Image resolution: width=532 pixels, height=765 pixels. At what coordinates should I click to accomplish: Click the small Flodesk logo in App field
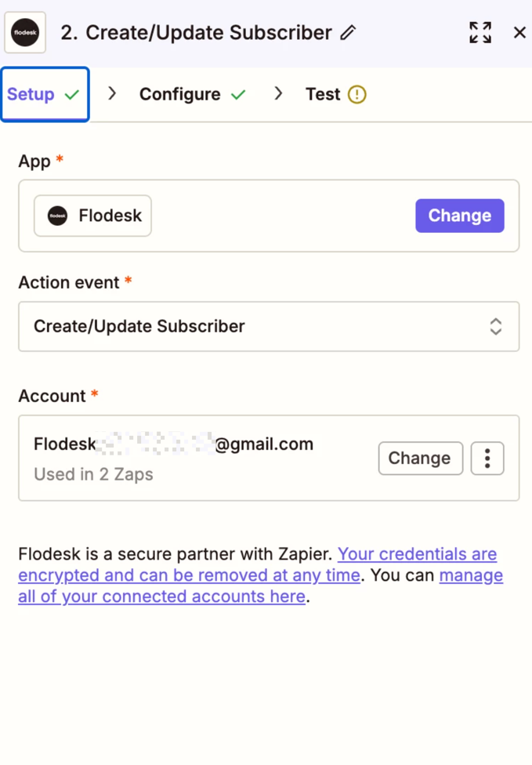pyautogui.click(x=58, y=216)
